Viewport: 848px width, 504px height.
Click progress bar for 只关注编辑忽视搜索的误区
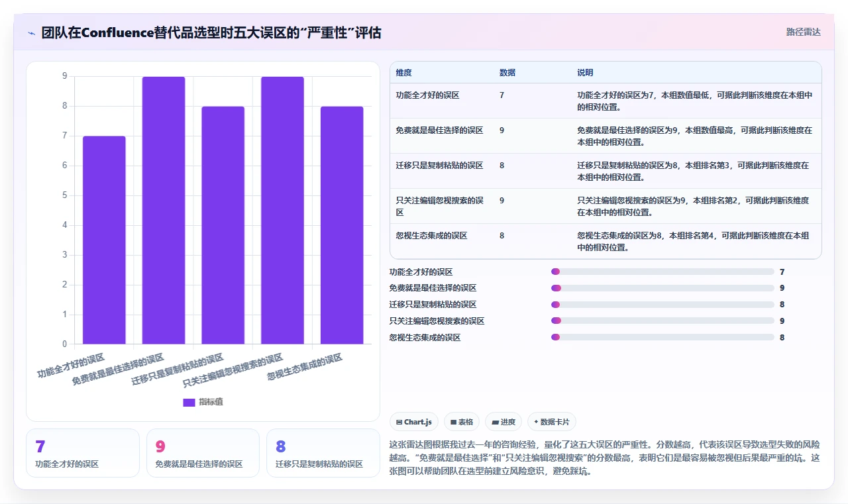[662, 321]
